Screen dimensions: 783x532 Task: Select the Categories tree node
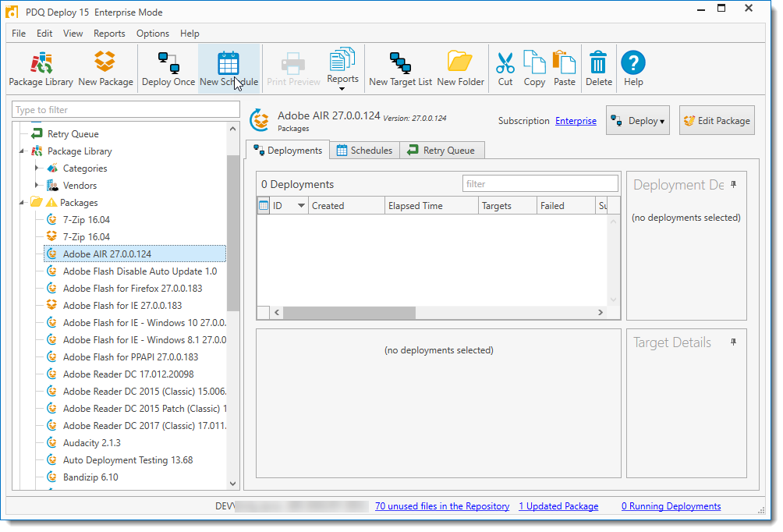coord(85,168)
